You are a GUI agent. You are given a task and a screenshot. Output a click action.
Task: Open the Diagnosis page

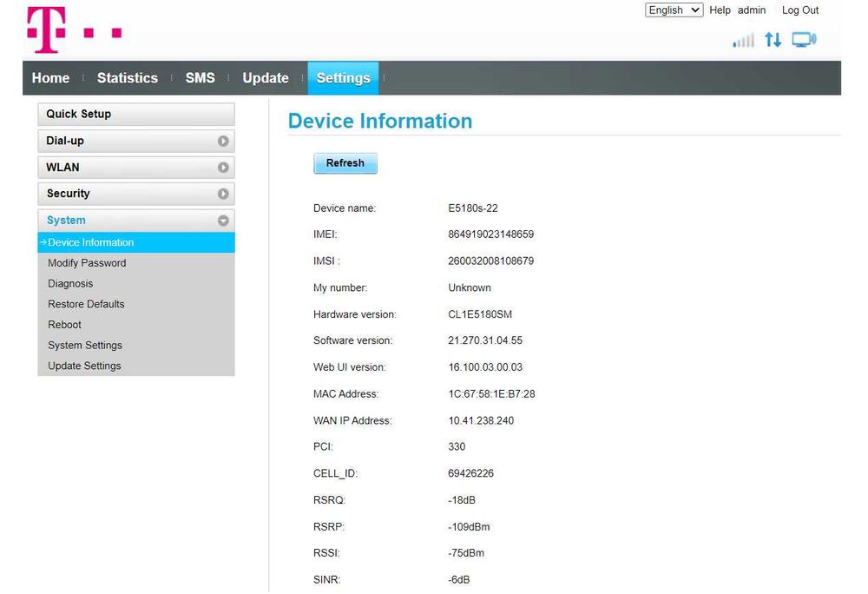pos(70,283)
